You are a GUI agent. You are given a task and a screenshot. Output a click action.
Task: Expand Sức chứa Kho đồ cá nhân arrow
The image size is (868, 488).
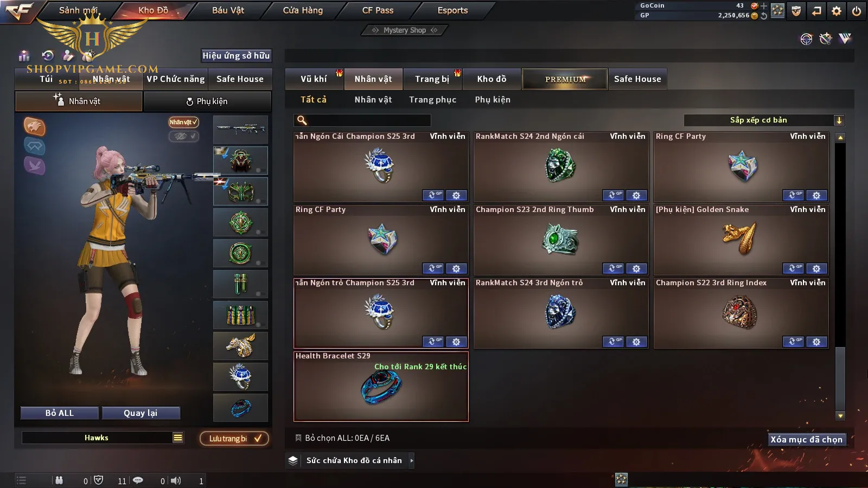point(412,461)
